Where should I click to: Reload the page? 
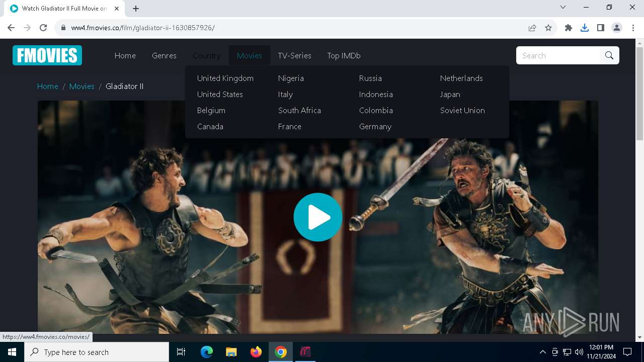pyautogui.click(x=43, y=28)
